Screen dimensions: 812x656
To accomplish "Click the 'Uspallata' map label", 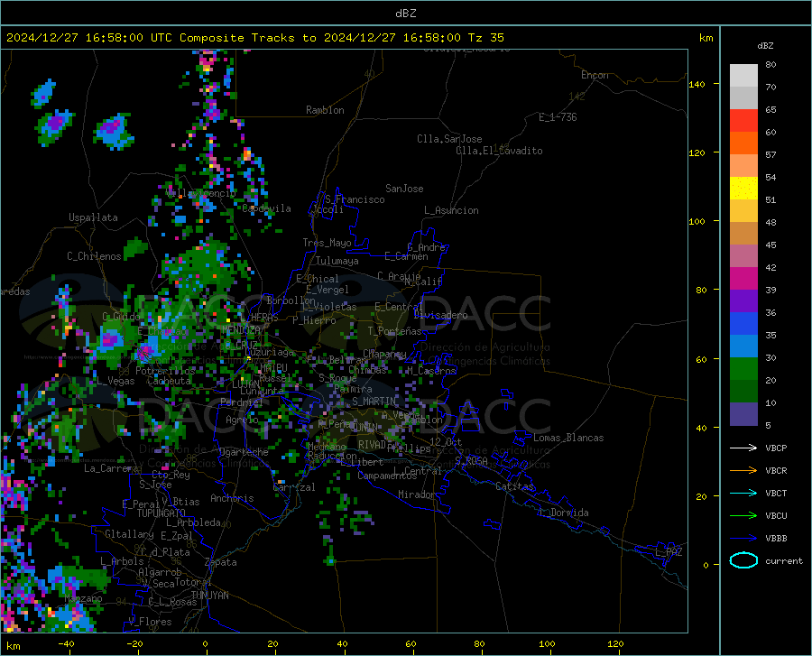I will click(93, 217).
